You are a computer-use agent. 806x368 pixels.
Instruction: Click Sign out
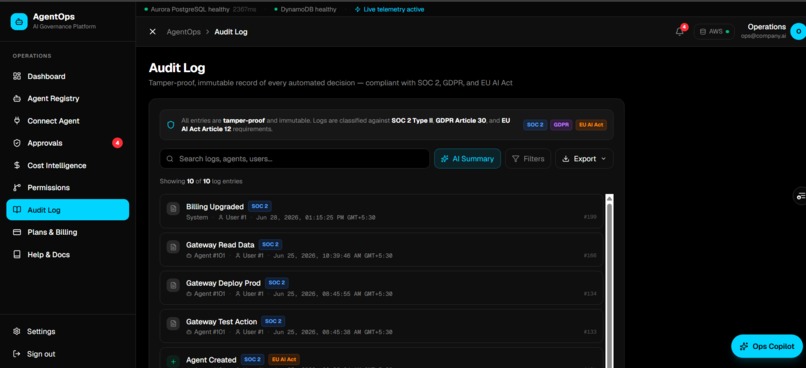[68, 354]
